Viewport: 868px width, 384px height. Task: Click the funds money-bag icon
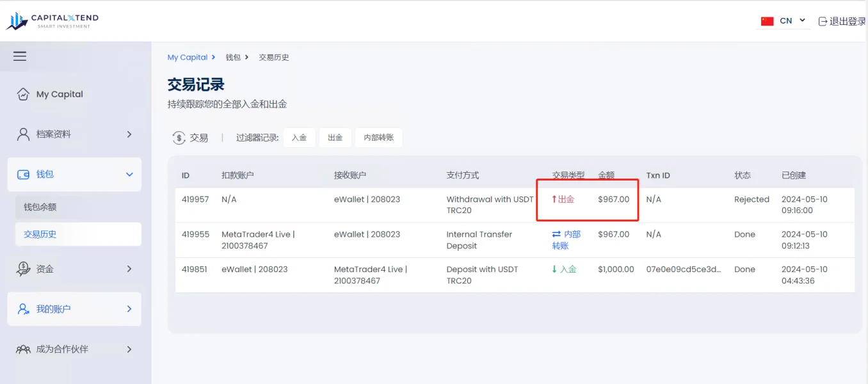point(23,269)
